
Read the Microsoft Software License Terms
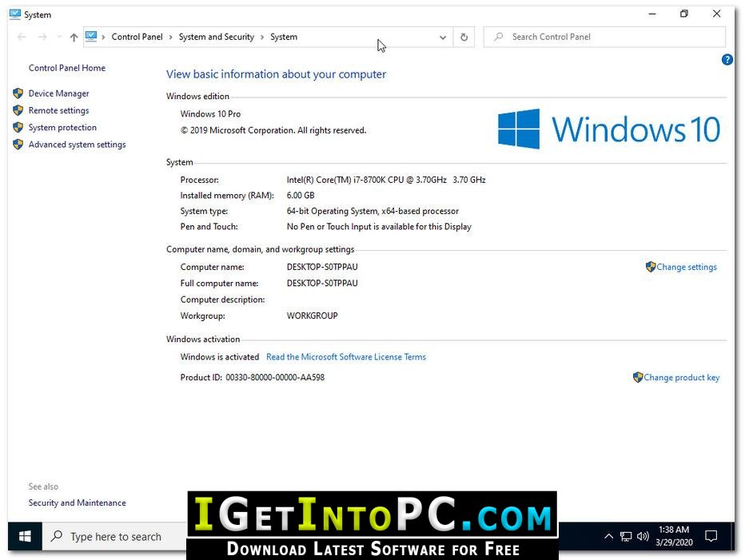tap(346, 357)
